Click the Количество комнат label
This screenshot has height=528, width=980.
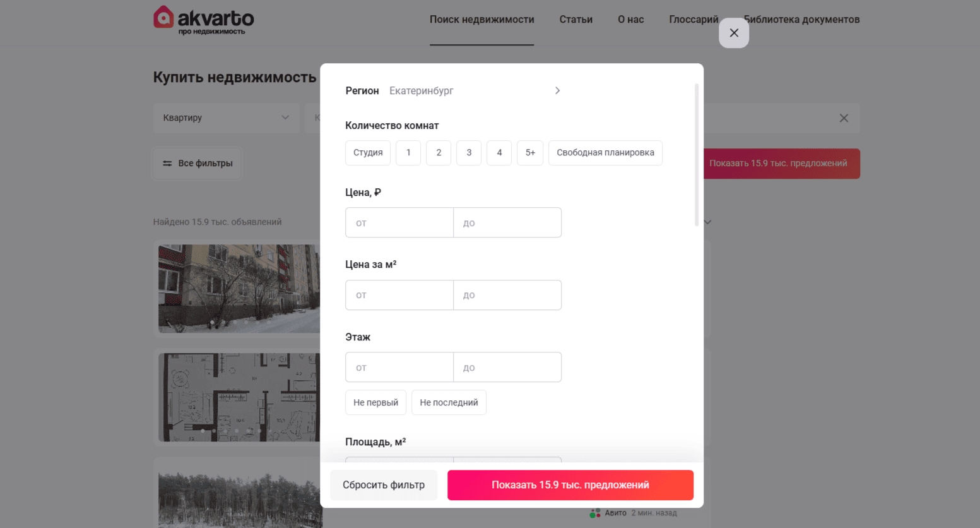[392, 126]
